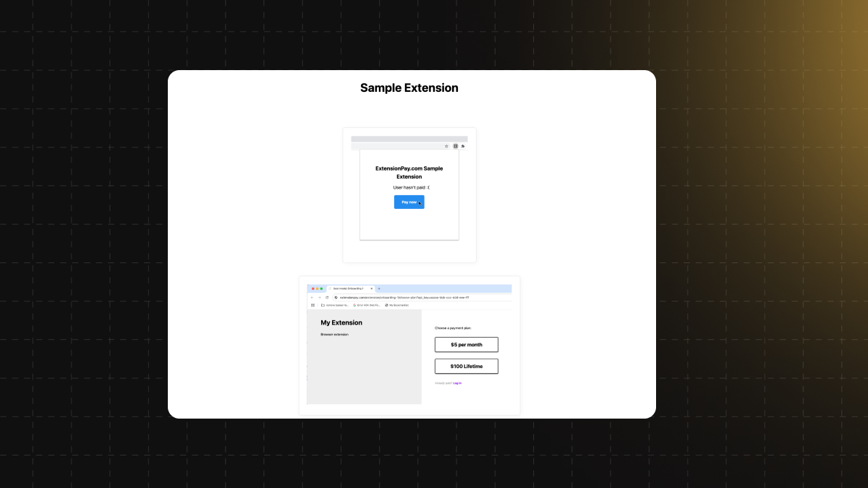Select the $5 per month plan
The image size is (868, 488).
[x=466, y=344]
